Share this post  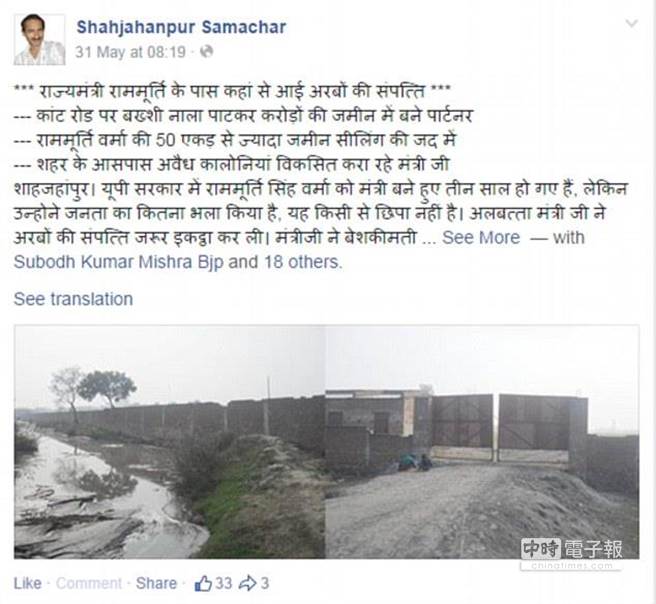tap(156, 583)
